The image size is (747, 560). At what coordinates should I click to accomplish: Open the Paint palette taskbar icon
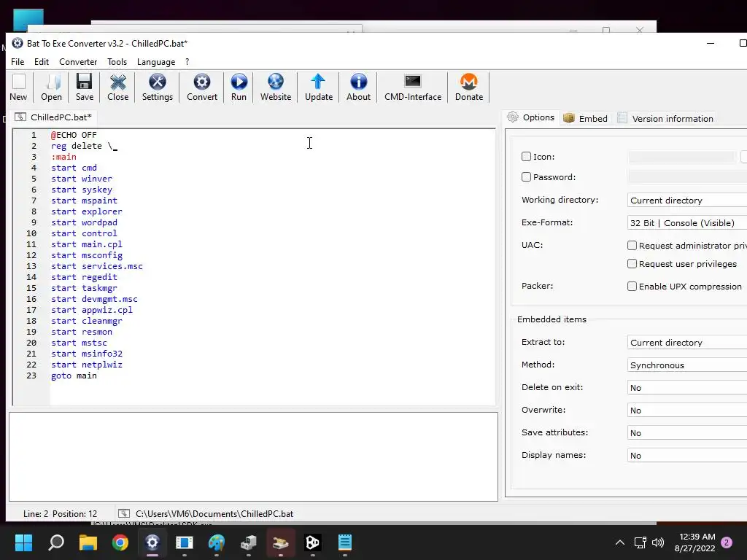point(216,542)
